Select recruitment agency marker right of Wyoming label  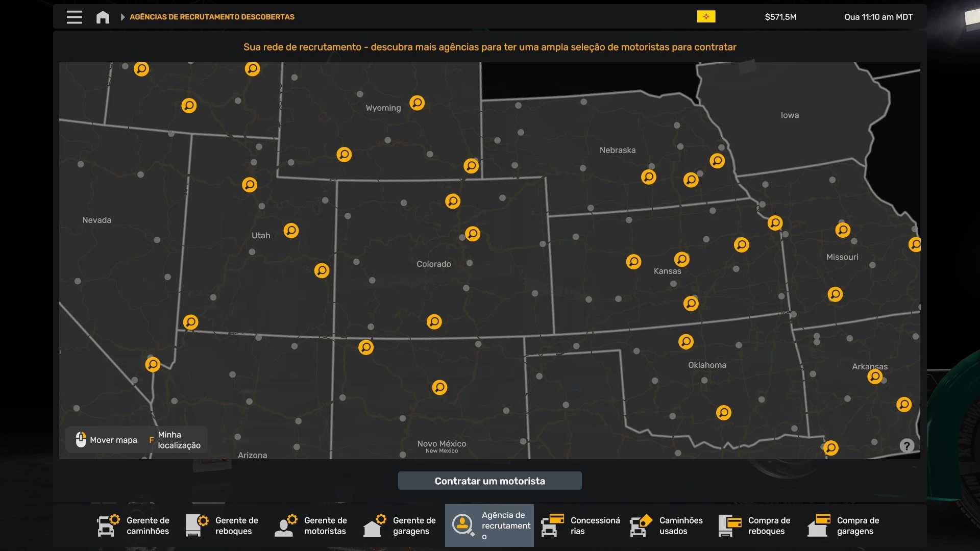[417, 103]
